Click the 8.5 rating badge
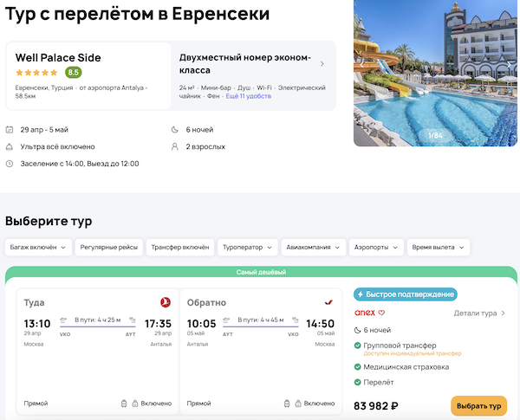 click(73, 73)
